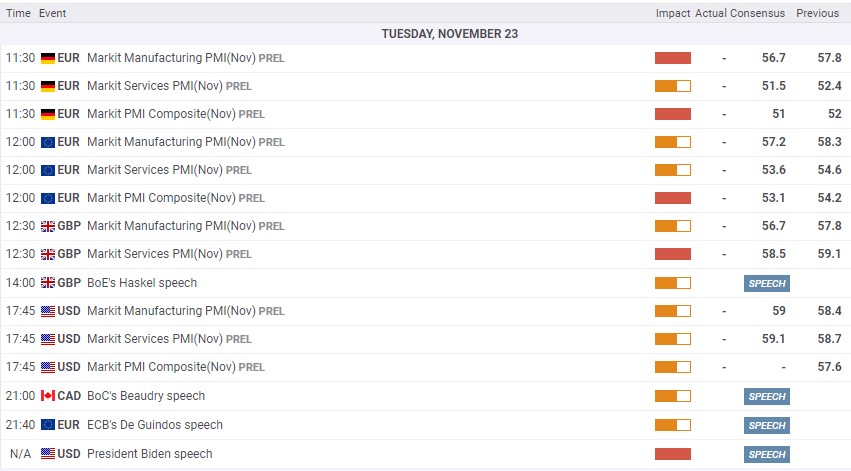
Task: Click the SPEECH badge for President Biden
Action: point(767,454)
